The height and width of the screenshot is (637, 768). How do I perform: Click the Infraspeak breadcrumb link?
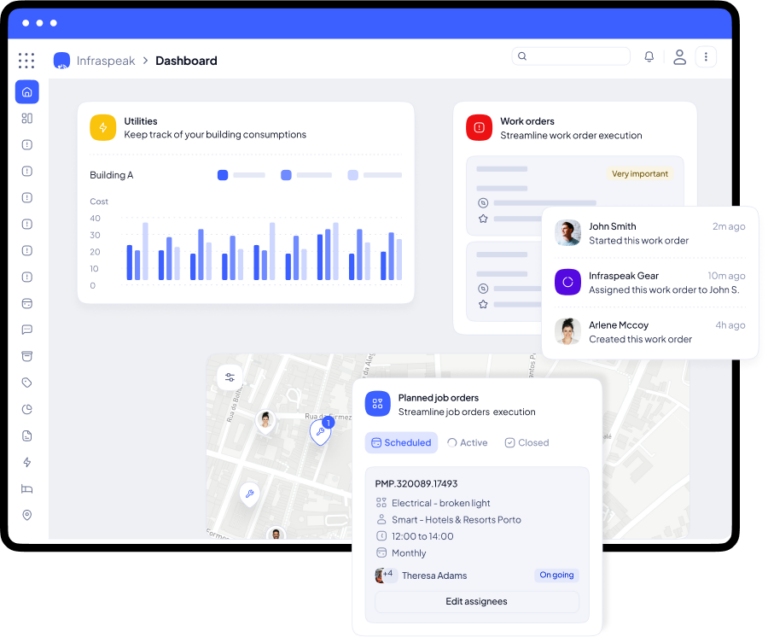tap(105, 61)
